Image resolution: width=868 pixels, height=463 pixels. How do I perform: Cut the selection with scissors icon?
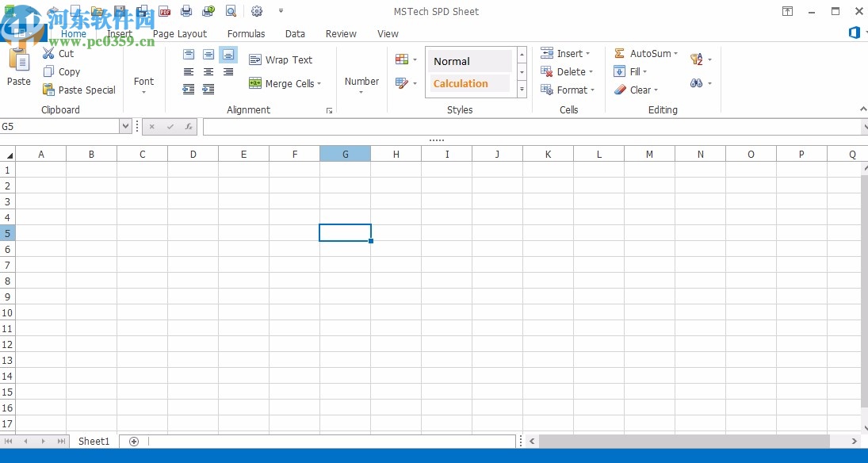coord(58,54)
